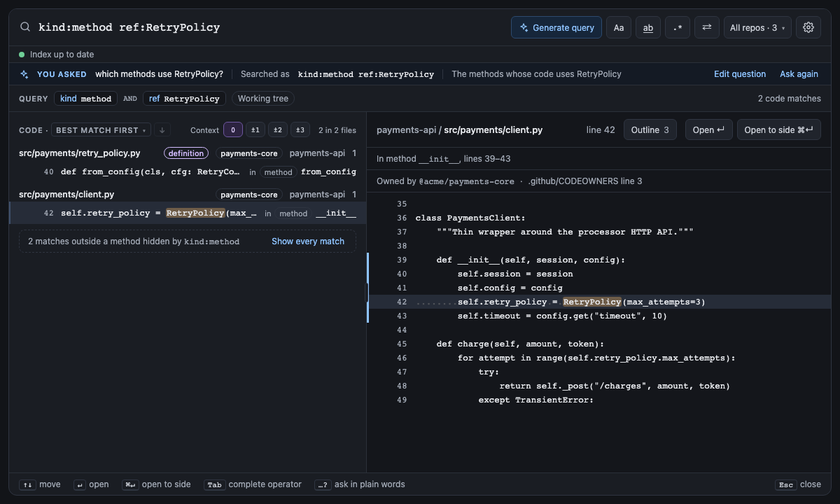This screenshot has height=504, width=840.
Task: Click the kind method query chip
Action: click(x=85, y=99)
